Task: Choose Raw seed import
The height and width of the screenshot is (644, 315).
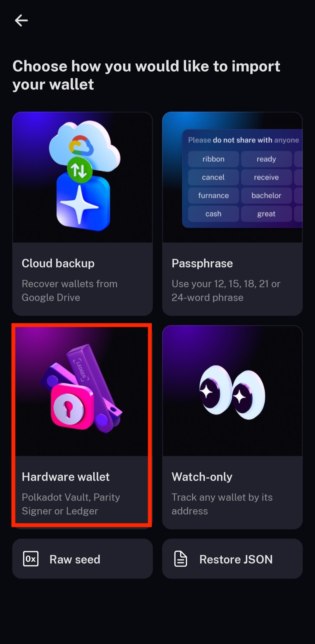Action: (x=83, y=559)
